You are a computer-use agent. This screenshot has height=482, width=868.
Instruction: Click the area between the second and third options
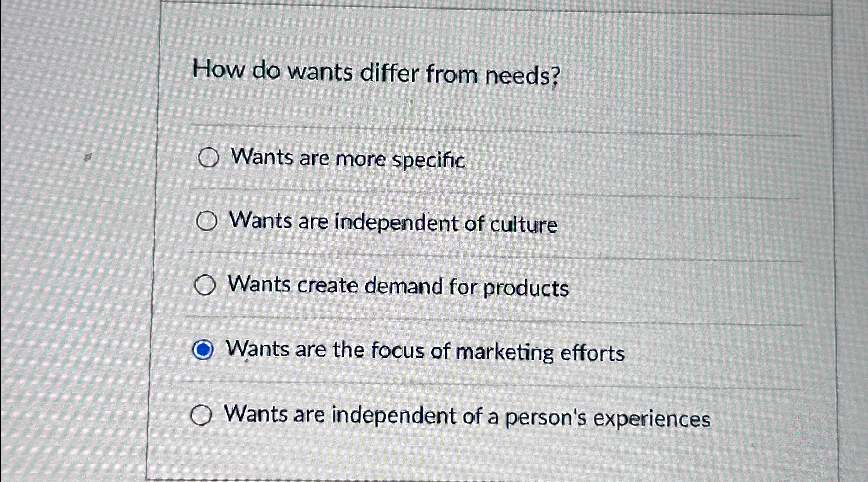coord(477,254)
